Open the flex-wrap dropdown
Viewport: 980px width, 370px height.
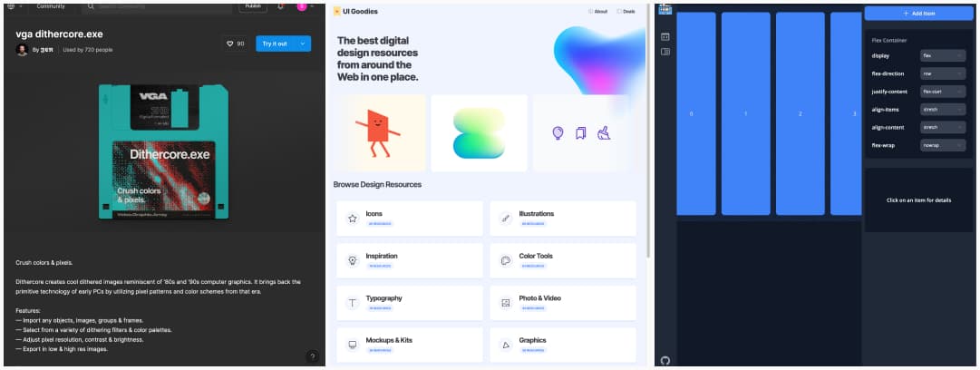point(943,145)
